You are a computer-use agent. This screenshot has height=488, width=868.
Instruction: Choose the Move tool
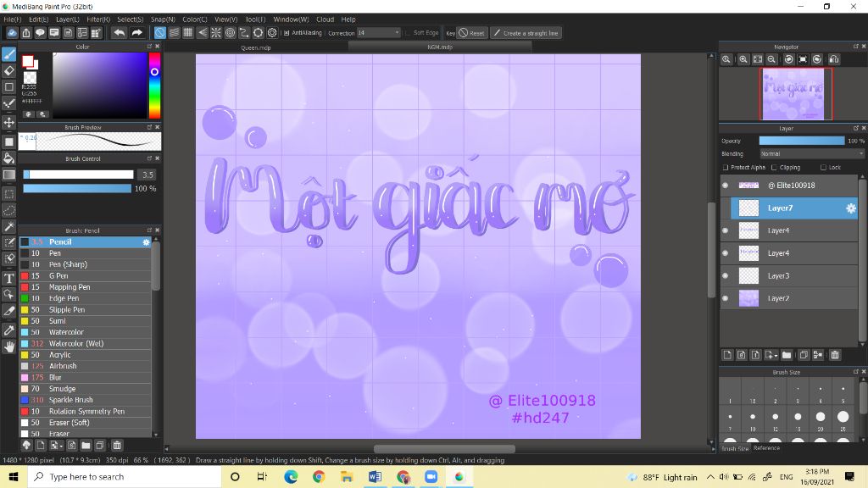(8, 122)
